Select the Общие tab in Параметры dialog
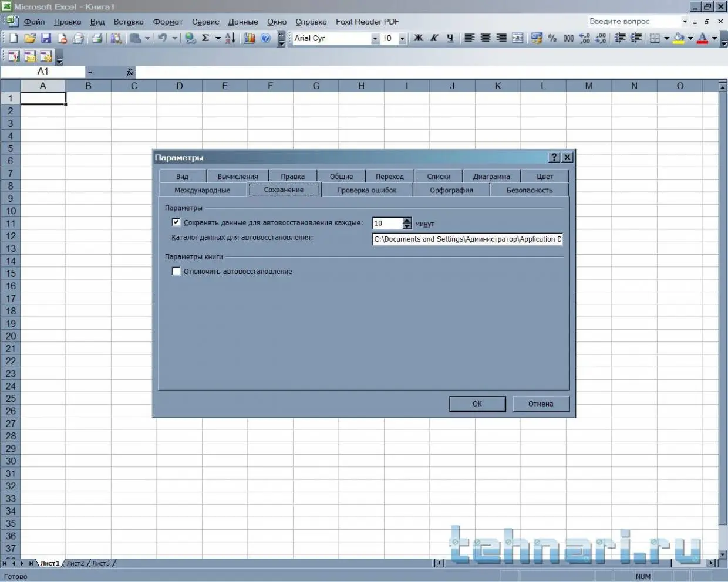The image size is (728, 582). 342,176
